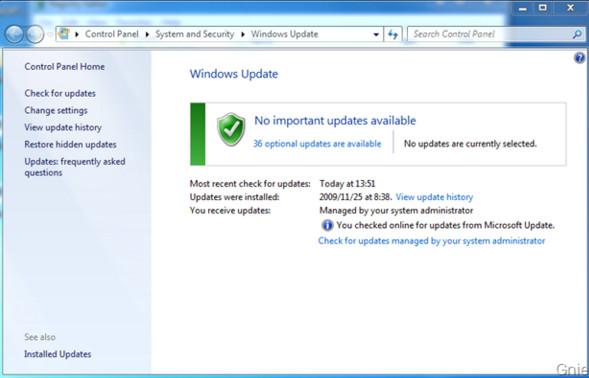Click the Forward navigation arrow button
The width and height of the screenshot is (589, 378).
(35, 35)
